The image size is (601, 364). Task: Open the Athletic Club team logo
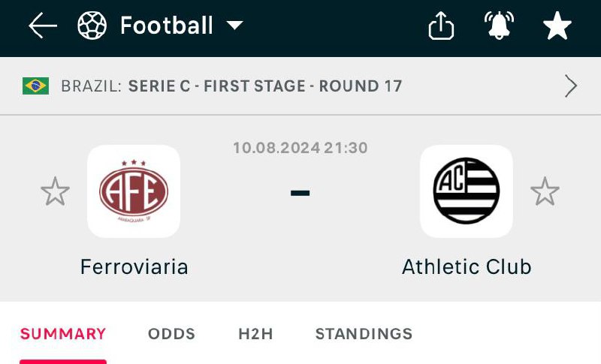tap(466, 191)
